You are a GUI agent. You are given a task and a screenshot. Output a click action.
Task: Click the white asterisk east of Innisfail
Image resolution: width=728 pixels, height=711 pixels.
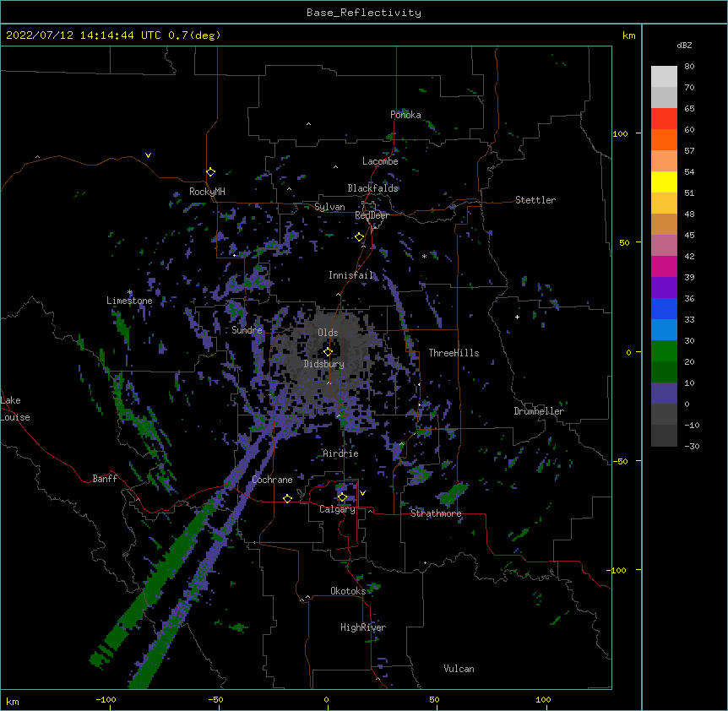tap(424, 257)
